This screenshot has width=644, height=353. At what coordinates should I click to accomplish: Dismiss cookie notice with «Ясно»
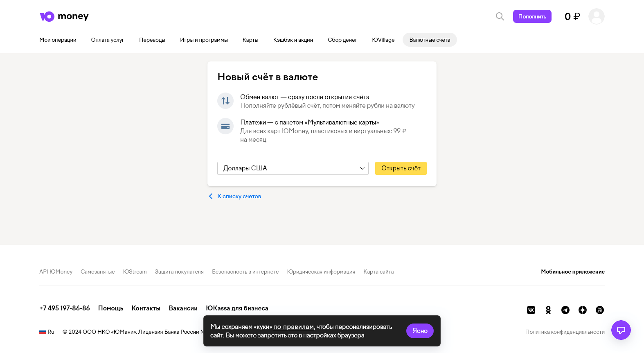[420, 331]
